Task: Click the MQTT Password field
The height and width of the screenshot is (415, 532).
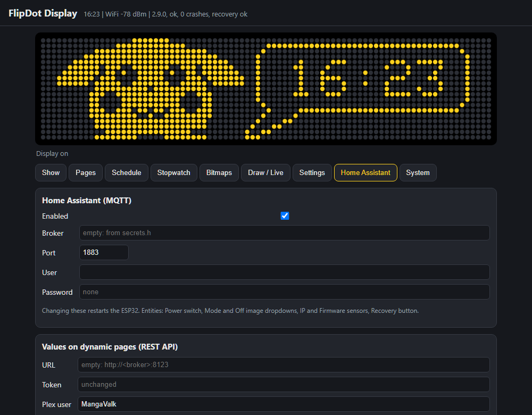Action: 284,292
